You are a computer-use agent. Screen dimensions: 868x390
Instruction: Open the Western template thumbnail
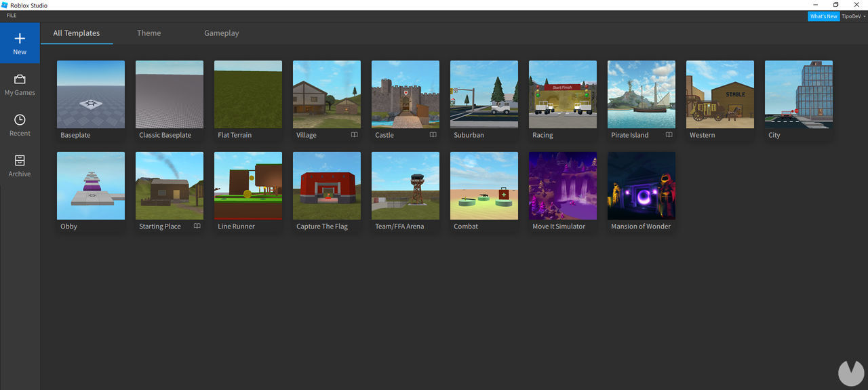[720, 94]
